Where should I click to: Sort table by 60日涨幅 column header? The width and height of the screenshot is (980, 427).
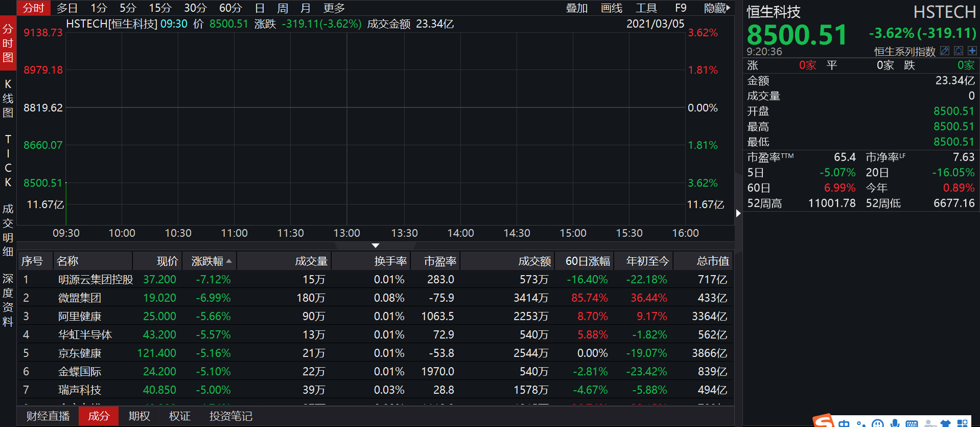tap(585, 261)
